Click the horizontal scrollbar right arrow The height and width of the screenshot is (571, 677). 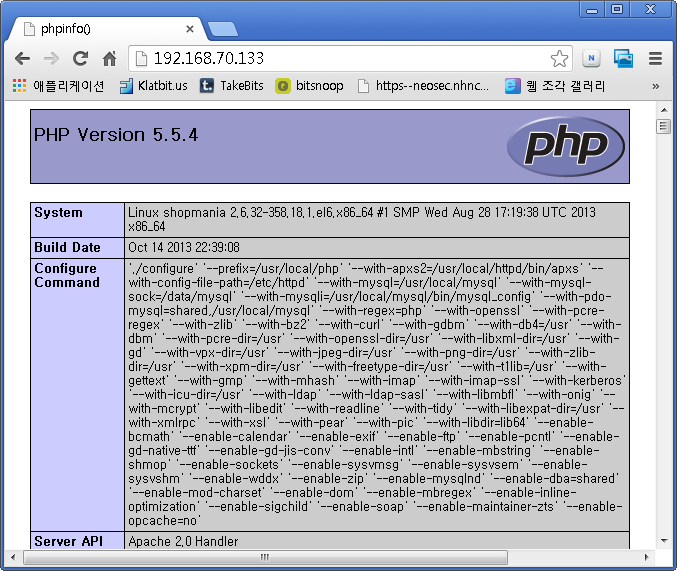(646, 557)
